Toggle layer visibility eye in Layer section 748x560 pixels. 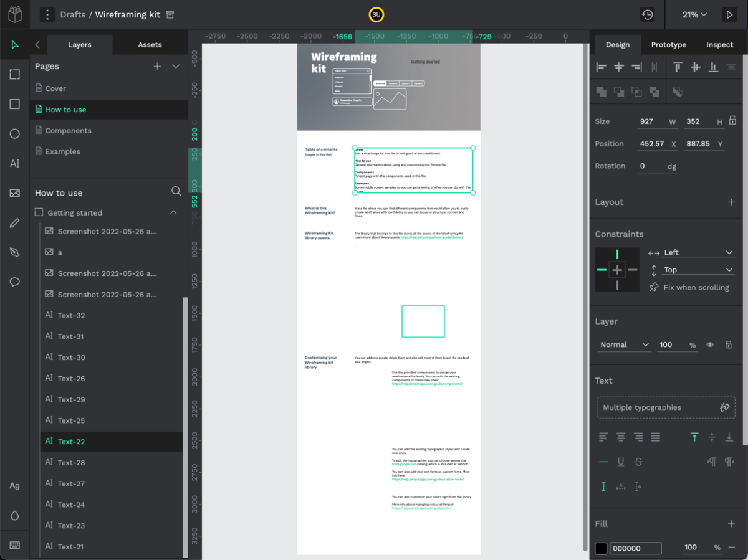click(710, 344)
